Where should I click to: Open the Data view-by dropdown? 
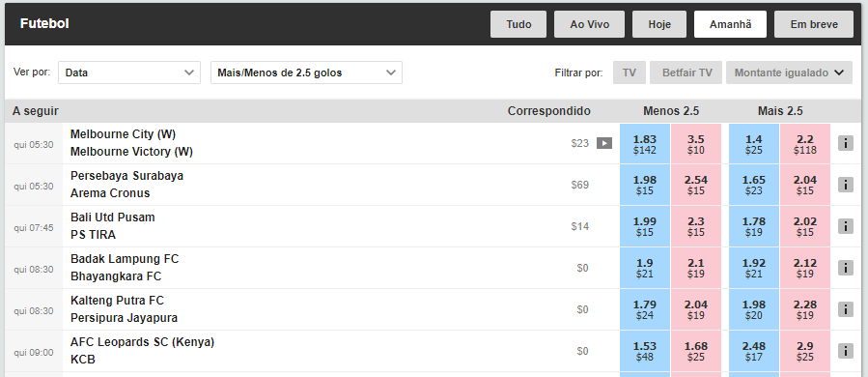coord(129,72)
